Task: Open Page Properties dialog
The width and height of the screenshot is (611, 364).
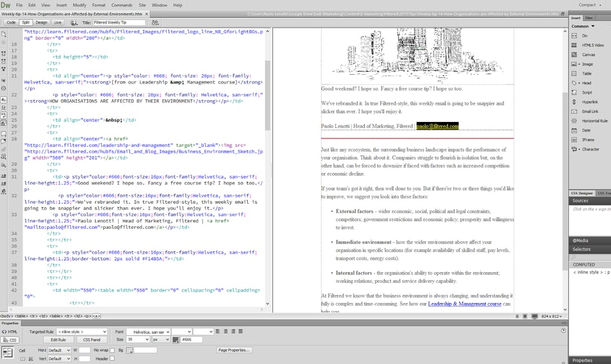Action: click(233, 350)
